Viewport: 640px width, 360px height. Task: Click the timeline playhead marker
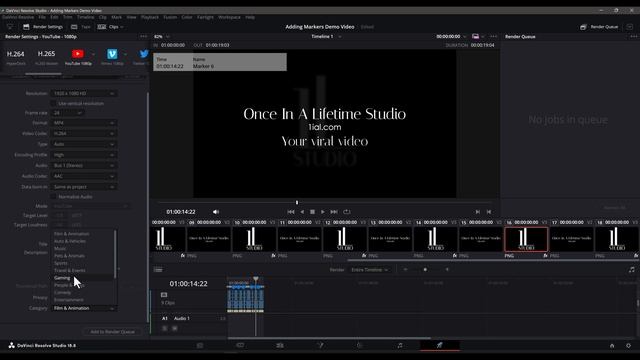256,279
